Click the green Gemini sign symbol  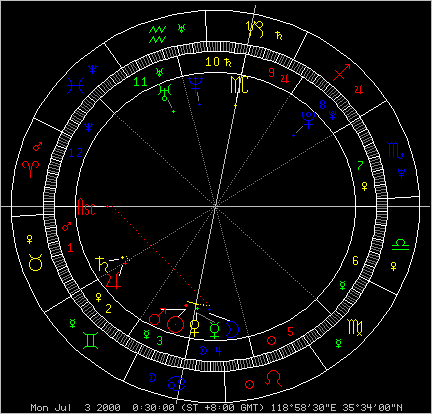[91, 340]
